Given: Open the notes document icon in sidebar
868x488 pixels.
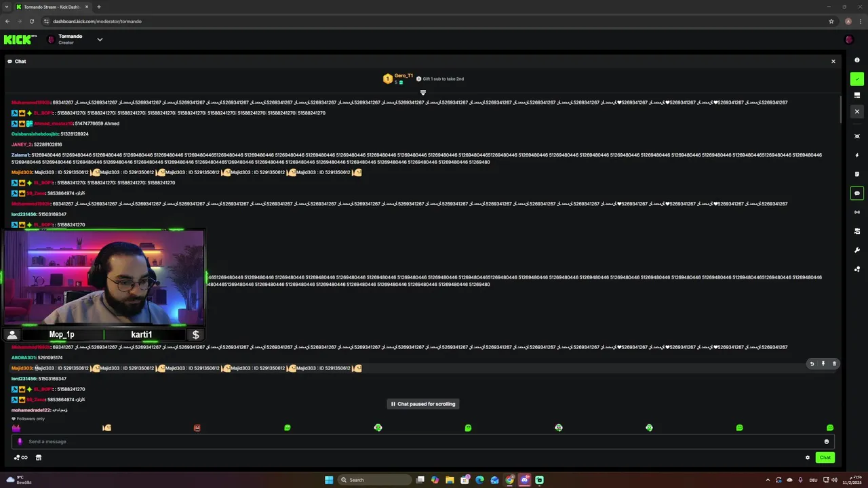Looking at the screenshot, I should click(856, 174).
